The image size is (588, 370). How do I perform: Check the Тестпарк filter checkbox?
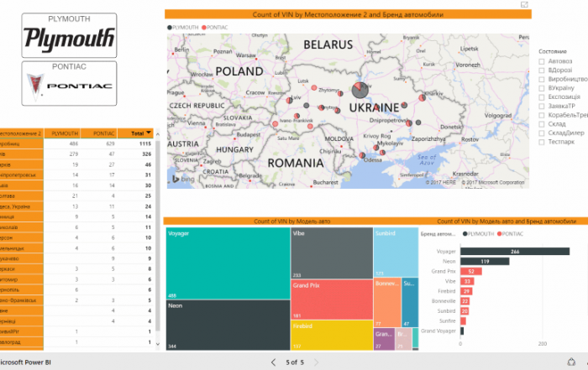(542, 142)
